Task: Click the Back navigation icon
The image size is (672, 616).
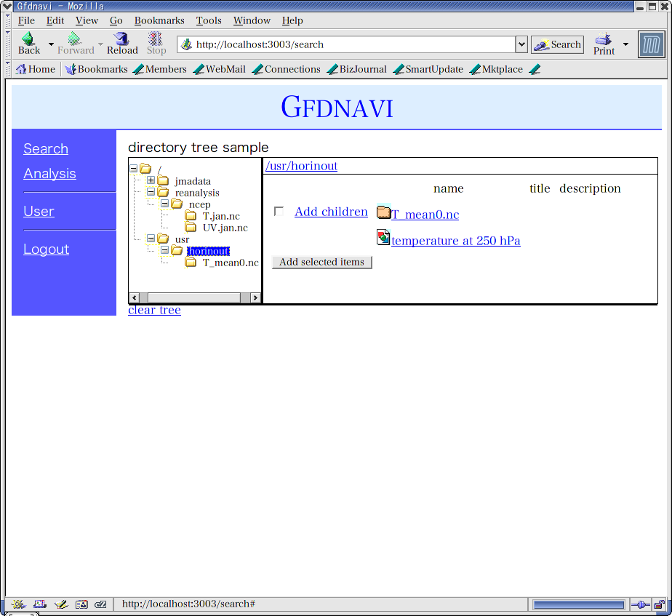Action: pyautogui.click(x=28, y=44)
